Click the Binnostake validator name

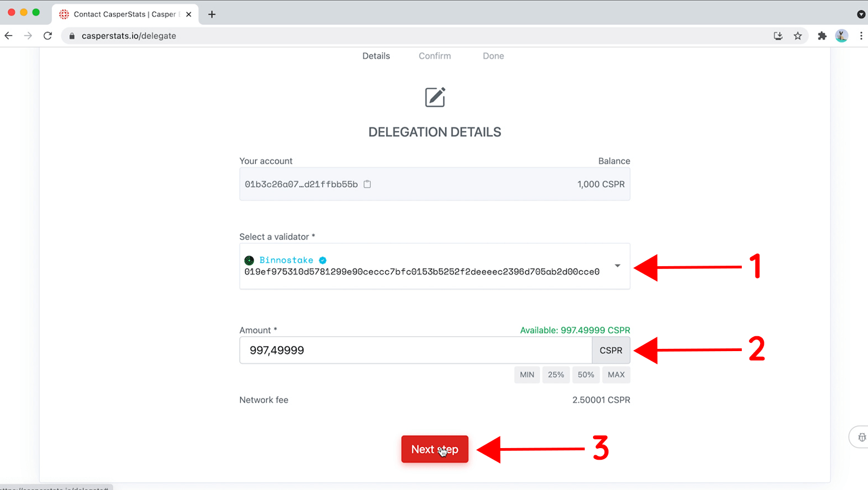[286, 260]
